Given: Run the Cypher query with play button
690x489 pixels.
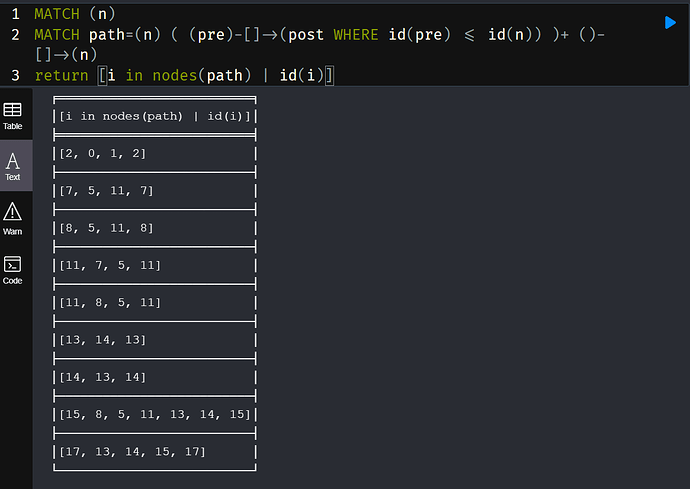Looking at the screenshot, I should [670, 22].
